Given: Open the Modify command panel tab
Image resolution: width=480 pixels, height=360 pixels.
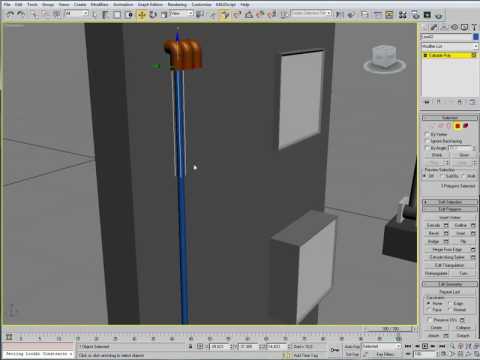Looking at the screenshot, I should [x=434, y=27].
